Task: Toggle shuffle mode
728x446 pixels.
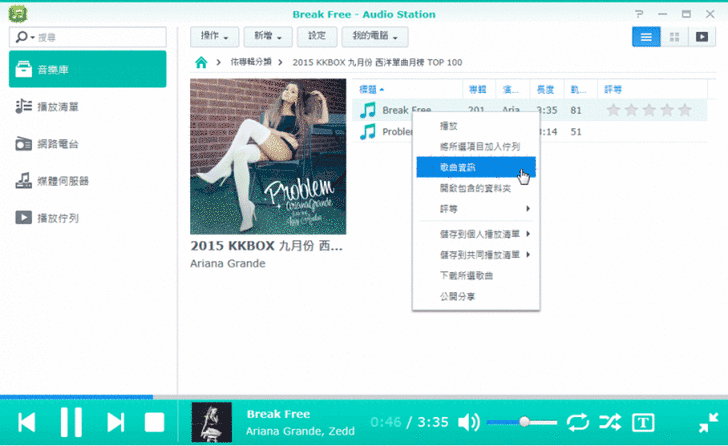Action: pos(610,422)
